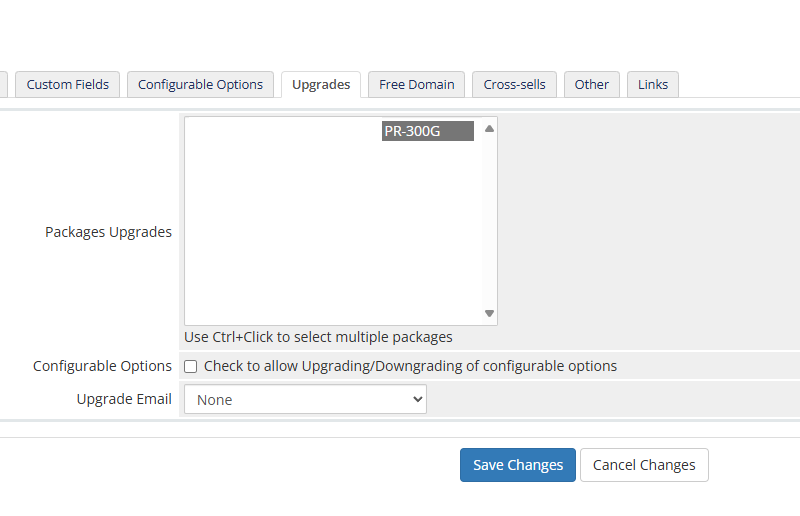Enable upgrading/downgrading of configurable options checkbox
The width and height of the screenshot is (800, 516).
tap(190, 367)
